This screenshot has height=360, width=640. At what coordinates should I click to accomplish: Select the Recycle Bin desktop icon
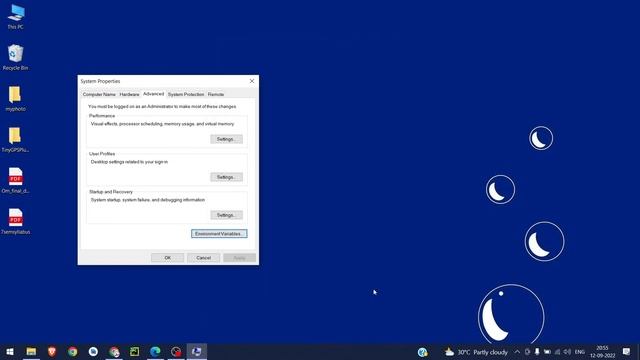click(16, 58)
